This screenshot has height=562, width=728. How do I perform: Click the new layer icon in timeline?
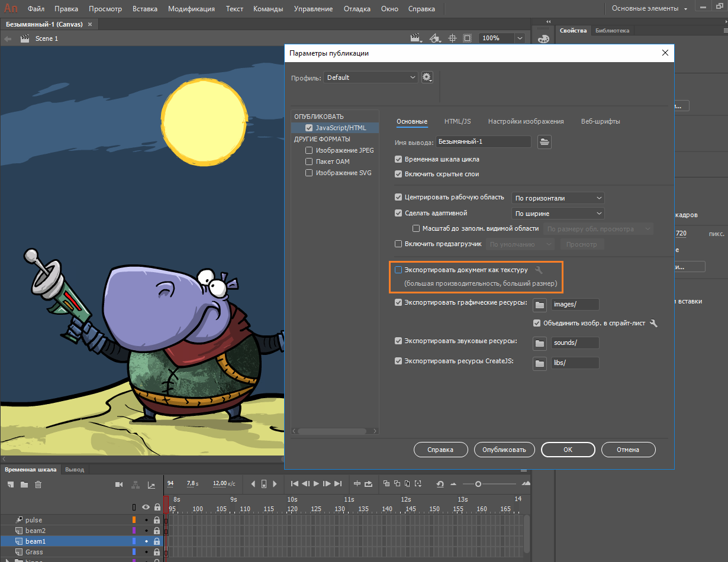click(11, 485)
